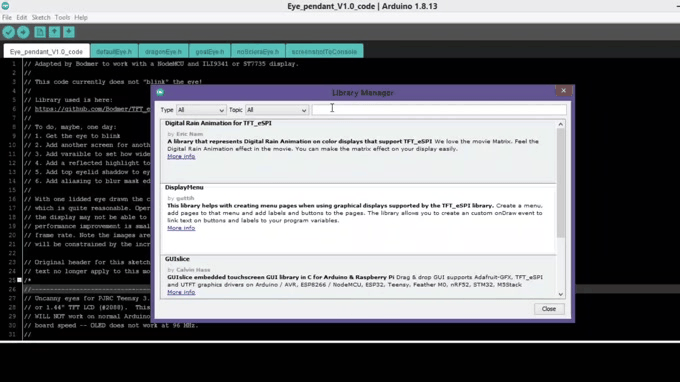Click comment 'Library used is here:'
680x382 pixels.
69,100
